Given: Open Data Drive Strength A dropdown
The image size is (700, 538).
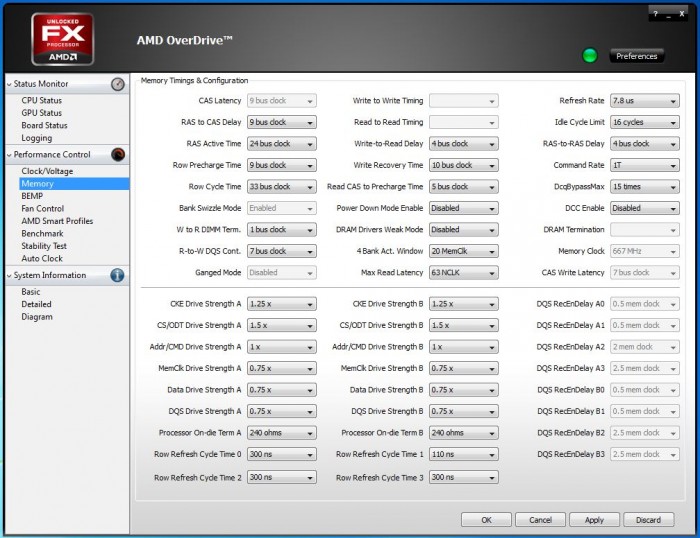Looking at the screenshot, I should point(282,390).
